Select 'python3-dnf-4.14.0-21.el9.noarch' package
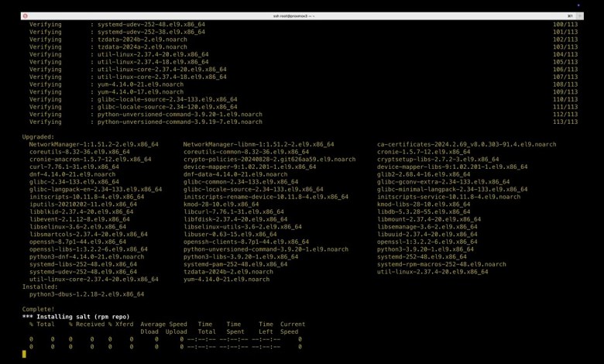This screenshot has height=364, width=604. click(x=87, y=257)
